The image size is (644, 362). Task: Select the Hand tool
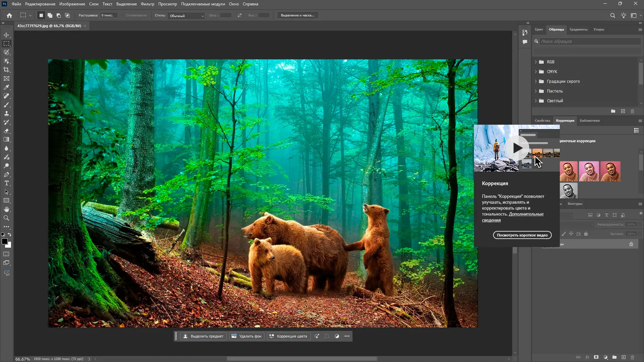point(6,209)
